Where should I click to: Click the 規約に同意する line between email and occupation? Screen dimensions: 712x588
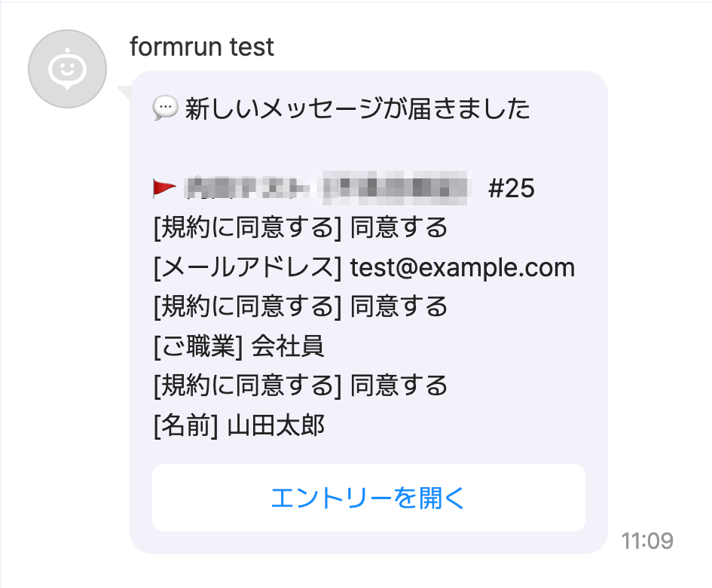tap(300, 306)
